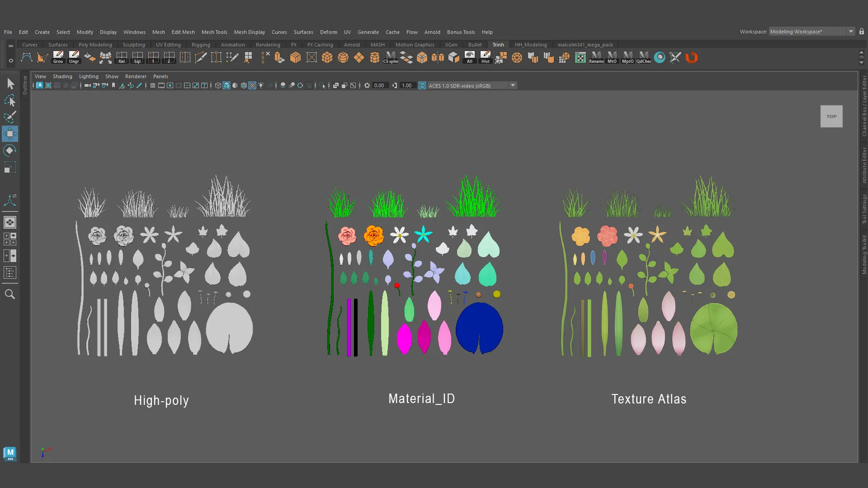Viewport: 868px width, 488px height.
Task: Open the shelf options gear menu
Action: pos(11,61)
